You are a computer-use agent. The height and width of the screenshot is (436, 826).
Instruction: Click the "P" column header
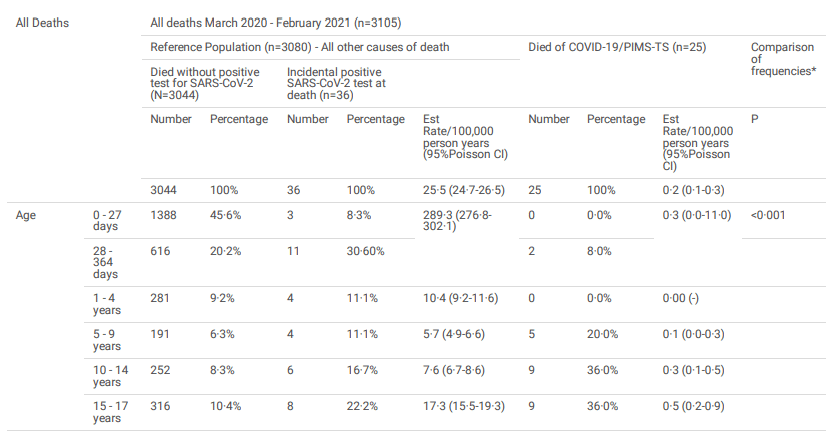click(x=755, y=119)
